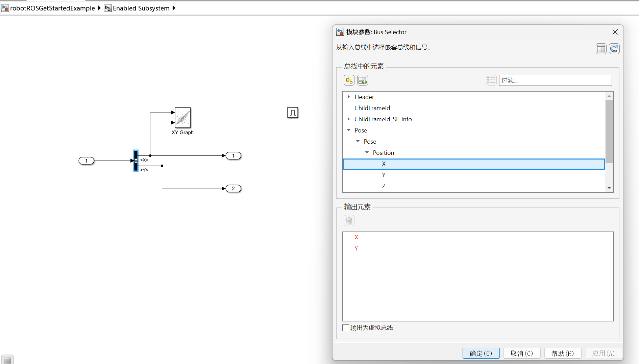Click Enabled Subsystem breadcrumb link
The height and width of the screenshot is (364, 639).
pyautogui.click(x=141, y=8)
